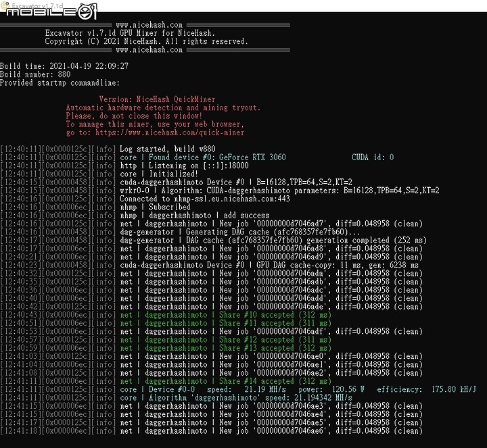
Task: Click New job '00000000d7046ad9' line
Action: (x=271, y=257)
